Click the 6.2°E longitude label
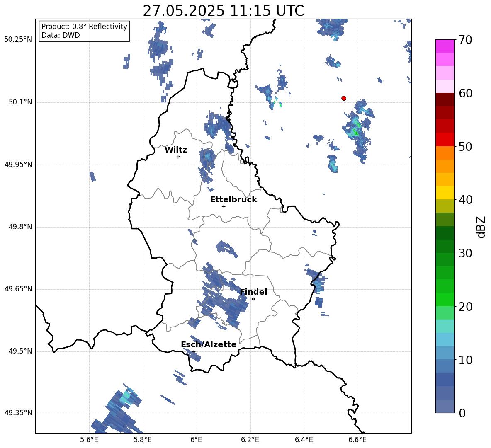The height and width of the screenshot is (448, 491). [250, 440]
